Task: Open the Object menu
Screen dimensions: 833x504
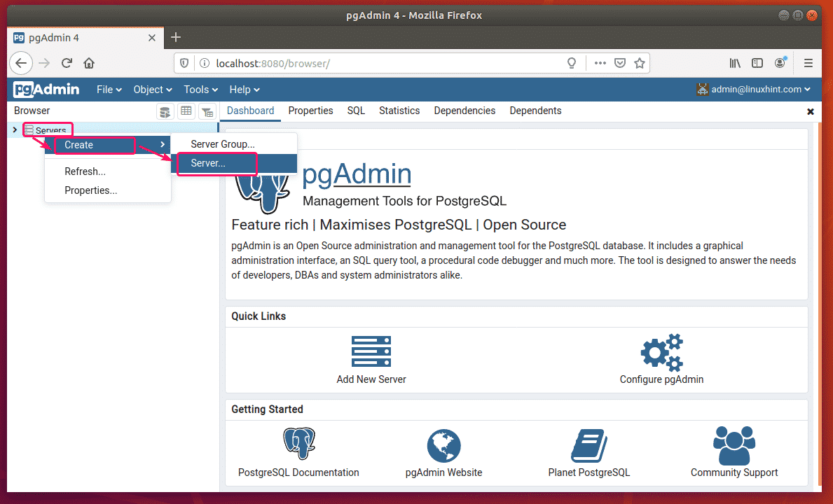Action: (153, 90)
